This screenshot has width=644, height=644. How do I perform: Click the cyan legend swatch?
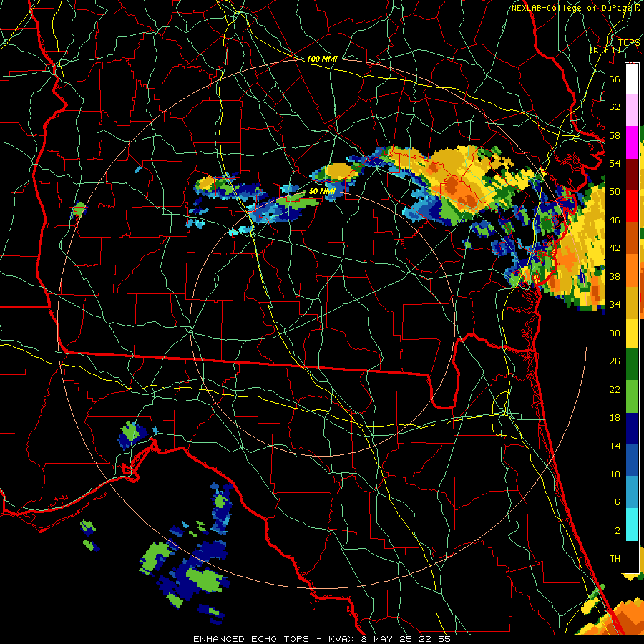[632, 525]
